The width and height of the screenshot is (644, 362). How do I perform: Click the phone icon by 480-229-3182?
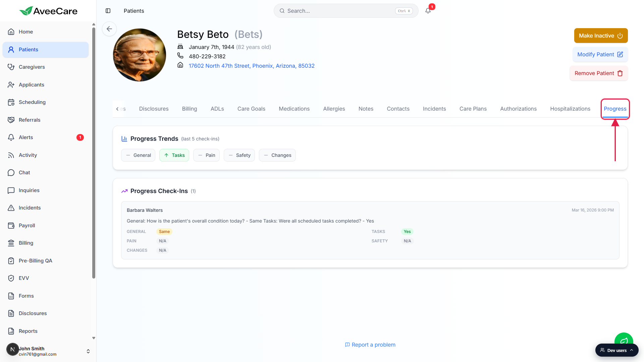pyautogui.click(x=180, y=56)
